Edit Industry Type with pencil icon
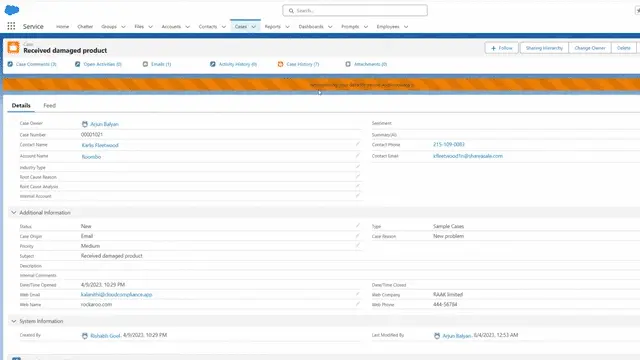Viewport: 640px width, 360px height. tap(358, 167)
